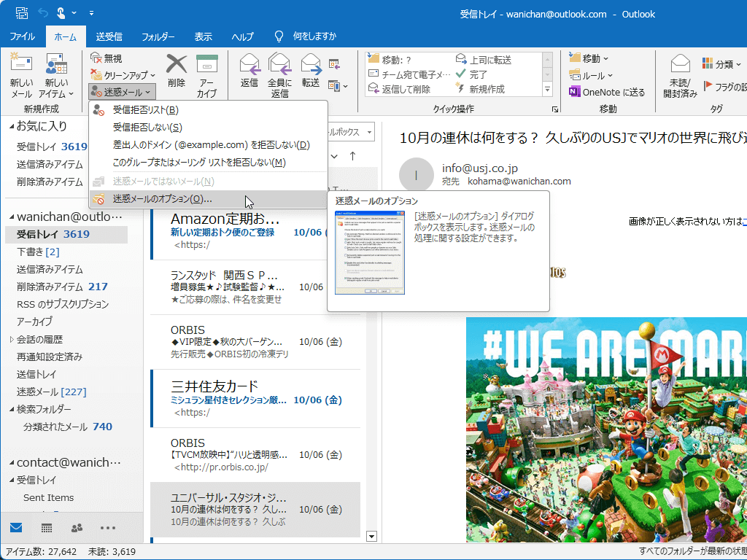Click the upward sort direction arrow
The height and width of the screenshot is (560, 747).
click(352, 156)
